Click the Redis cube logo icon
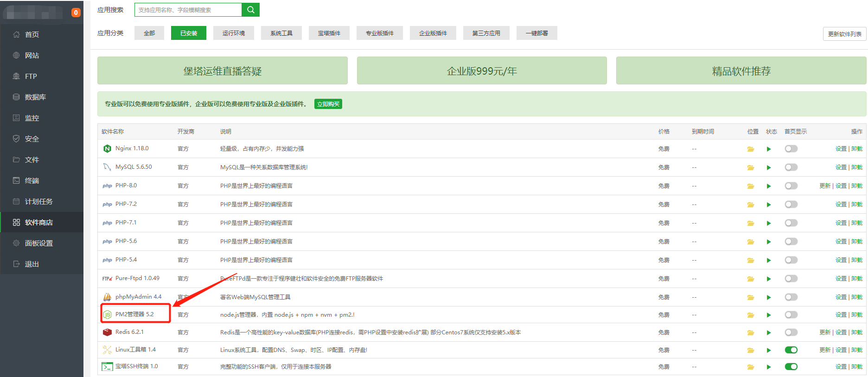The image size is (868, 377). [x=107, y=332]
